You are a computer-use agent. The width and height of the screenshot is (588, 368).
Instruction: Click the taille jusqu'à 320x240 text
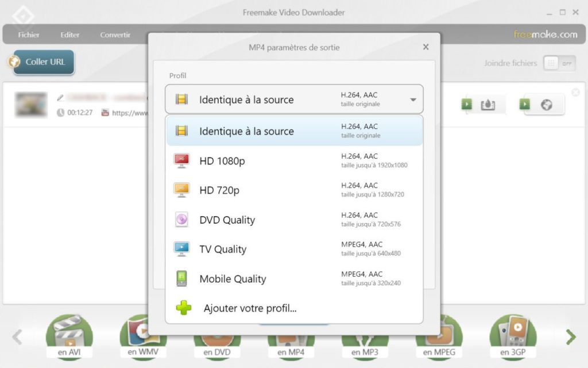(371, 283)
